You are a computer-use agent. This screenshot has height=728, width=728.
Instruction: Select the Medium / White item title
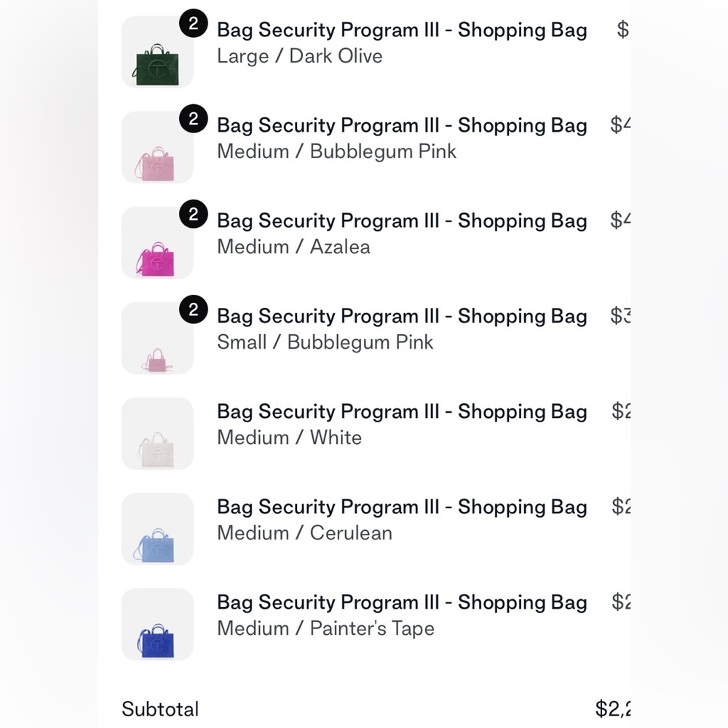pyautogui.click(x=401, y=412)
